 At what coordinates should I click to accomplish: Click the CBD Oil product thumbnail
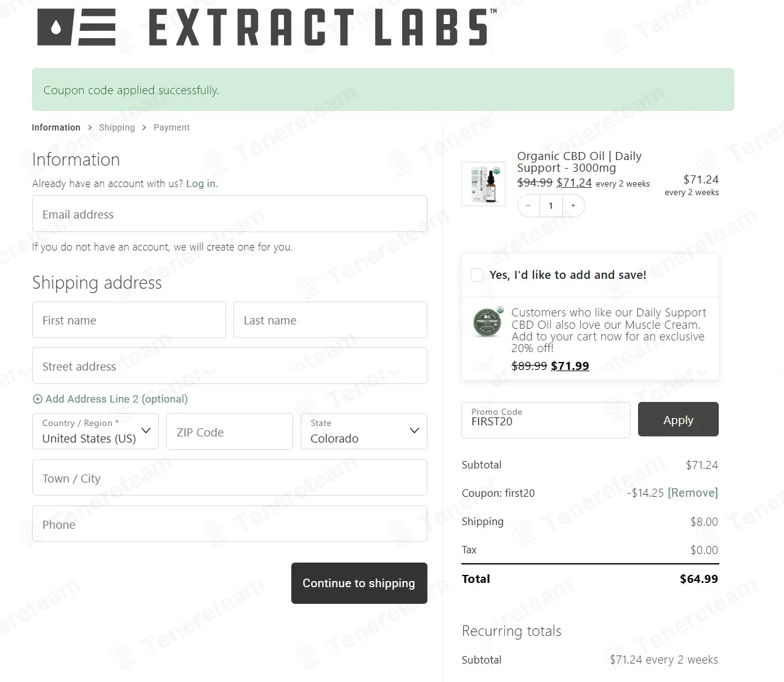(x=483, y=183)
